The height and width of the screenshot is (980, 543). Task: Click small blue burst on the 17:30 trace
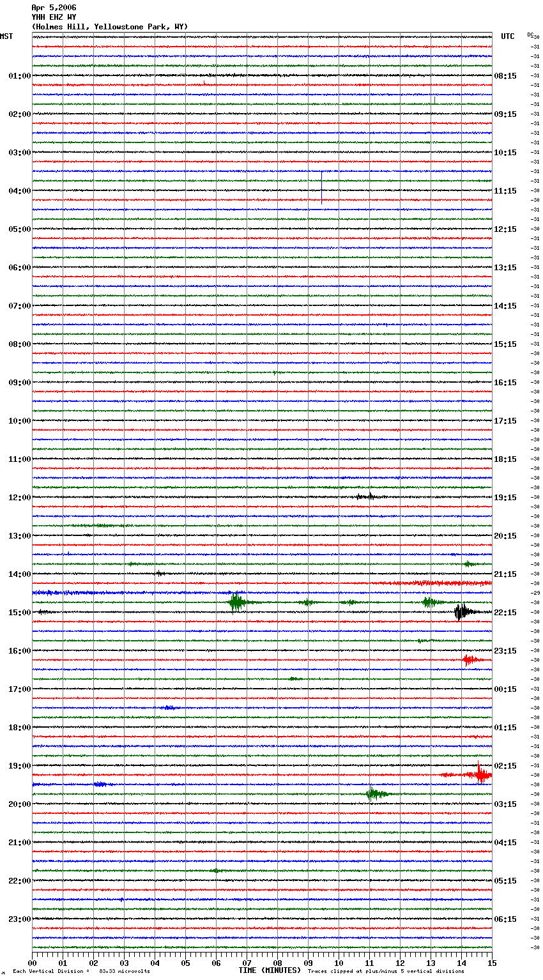point(169,708)
